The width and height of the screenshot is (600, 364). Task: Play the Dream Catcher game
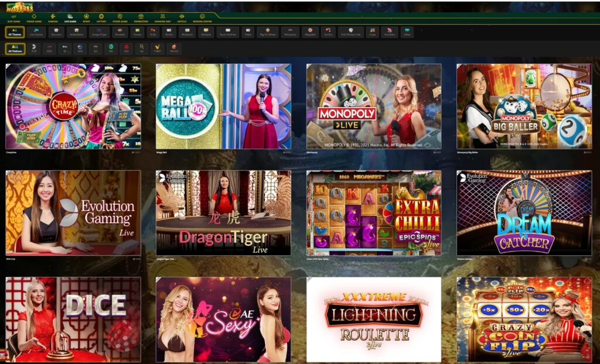pos(524,213)
